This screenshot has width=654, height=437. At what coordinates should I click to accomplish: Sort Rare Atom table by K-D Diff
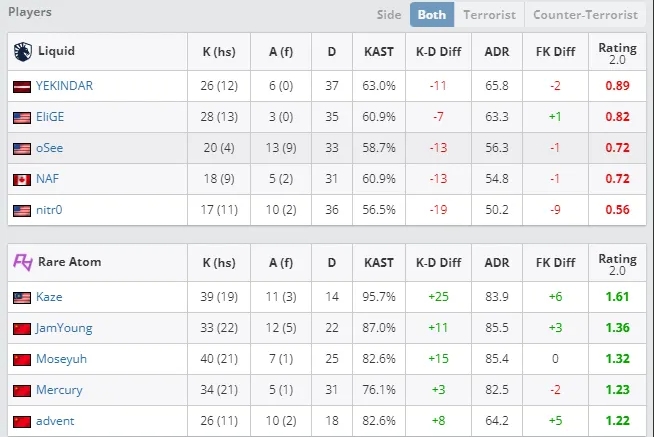pyautogui.click(x=436, y=262)
